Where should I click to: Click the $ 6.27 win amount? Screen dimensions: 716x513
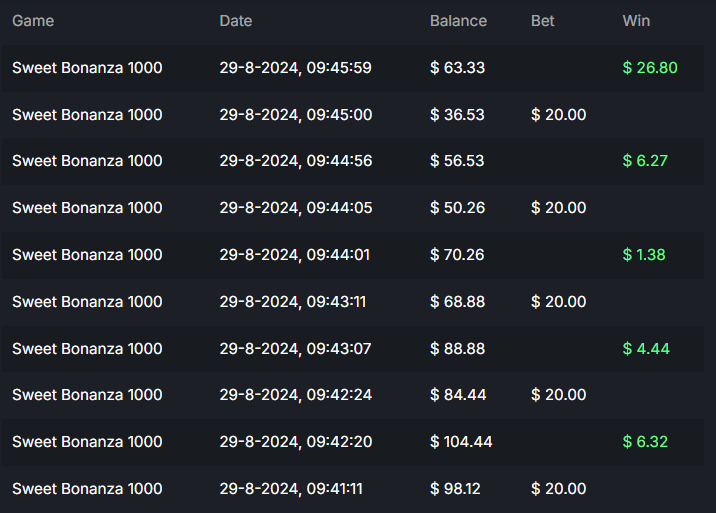coord(645,161)
